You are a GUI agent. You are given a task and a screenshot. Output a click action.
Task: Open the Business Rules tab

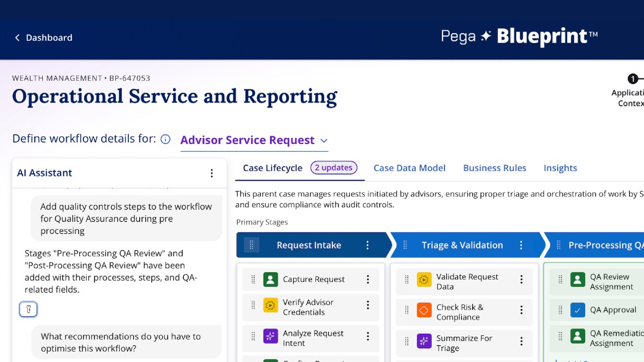(494, 168)
